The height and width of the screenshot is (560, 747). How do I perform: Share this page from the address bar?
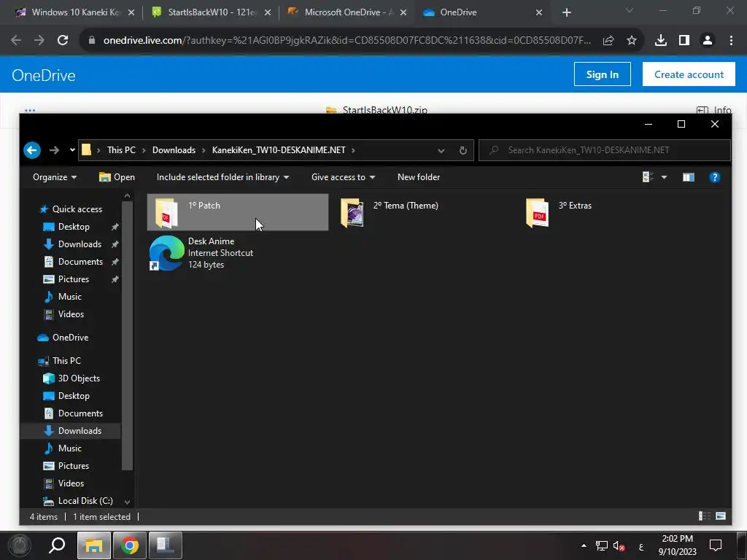pos(608,41)
